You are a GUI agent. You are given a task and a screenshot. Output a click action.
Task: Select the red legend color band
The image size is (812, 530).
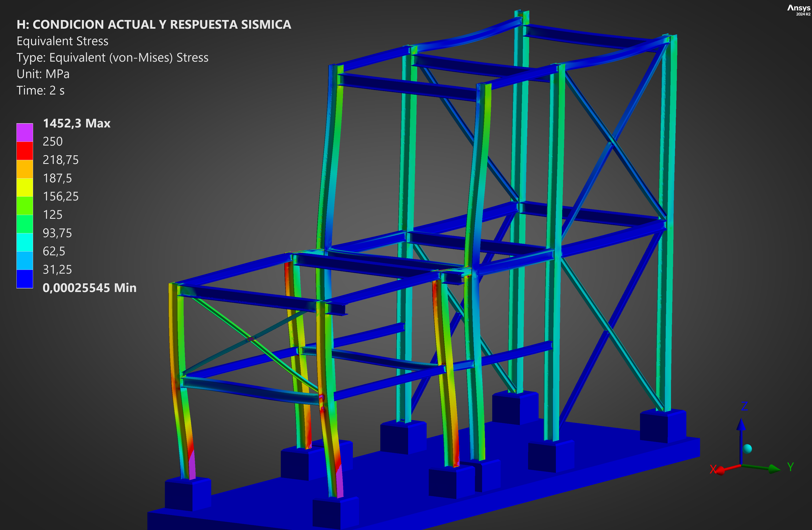(x=25, y=151)
